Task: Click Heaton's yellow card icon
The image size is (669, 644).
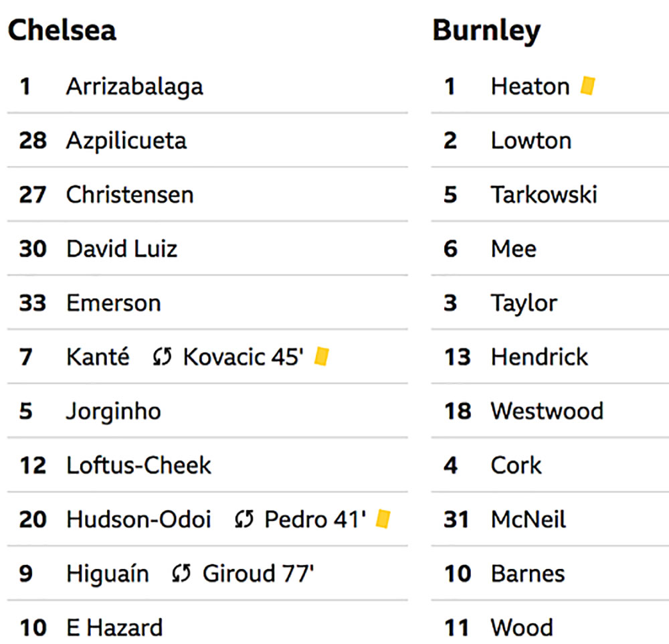Action: click(587, 86)
